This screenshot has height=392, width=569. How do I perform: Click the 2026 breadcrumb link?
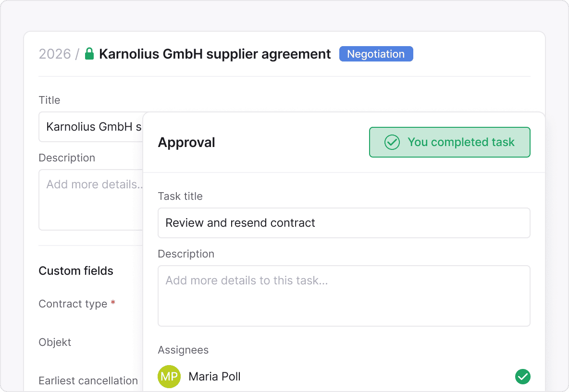pos(55,54)
